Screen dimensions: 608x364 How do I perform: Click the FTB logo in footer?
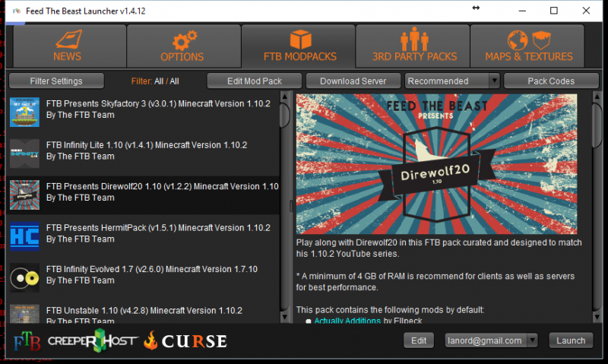tap(27, 341)
